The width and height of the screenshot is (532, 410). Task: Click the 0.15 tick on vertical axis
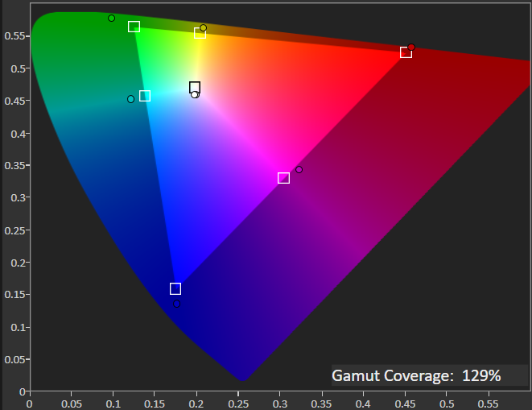pyautogui.click(x=13, y=295)
